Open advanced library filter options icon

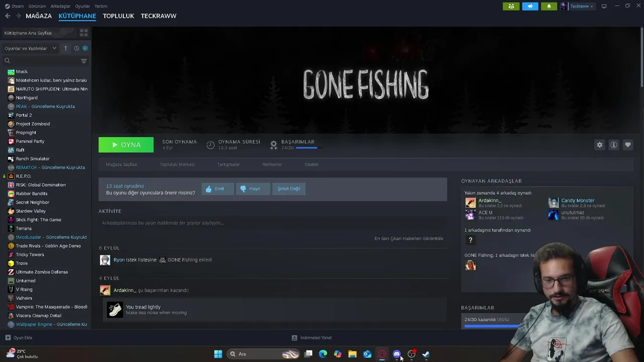[84, 61]
